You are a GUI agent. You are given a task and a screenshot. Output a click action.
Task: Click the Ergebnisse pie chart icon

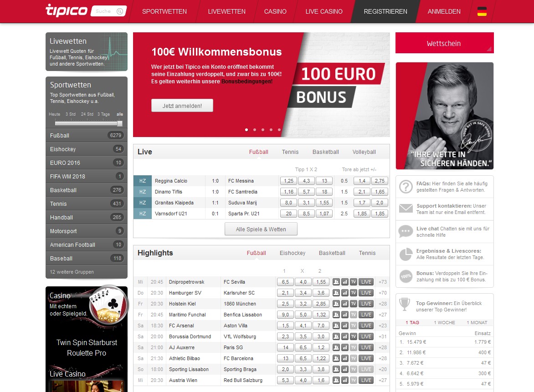[x=406, y=254]
